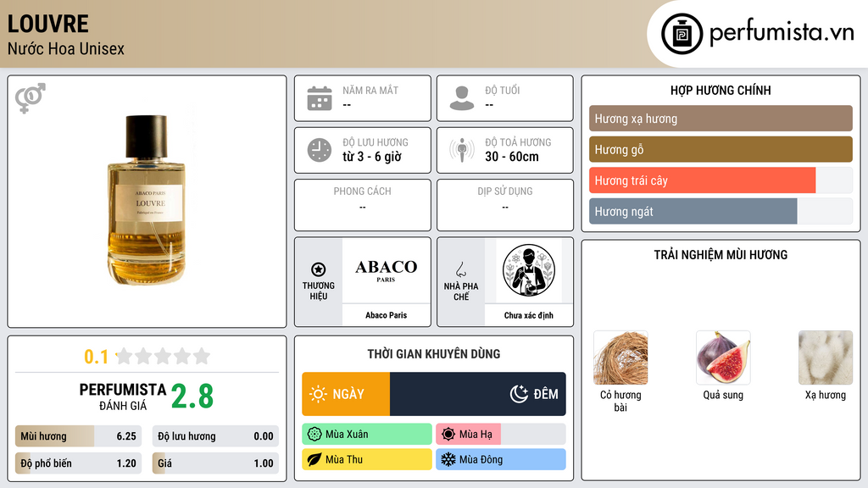This screenshot has width=868, height=488.
Task: Click the Abaco Paris brand logo
Action: tap(386, 270)
